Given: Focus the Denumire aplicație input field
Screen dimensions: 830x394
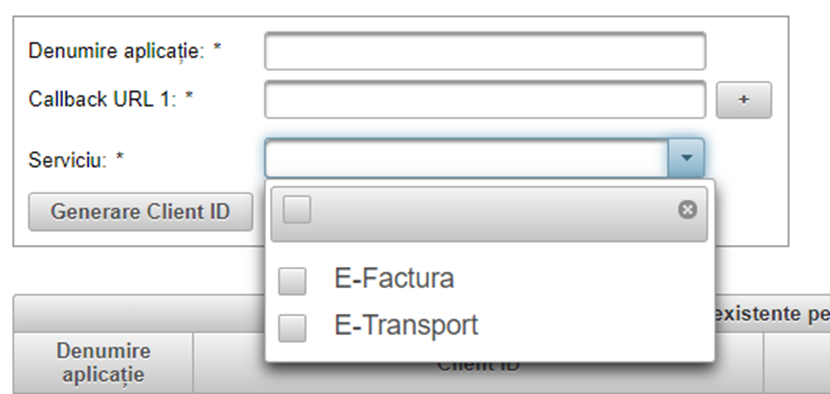Looking at the screenshot, I should [485, 51].
